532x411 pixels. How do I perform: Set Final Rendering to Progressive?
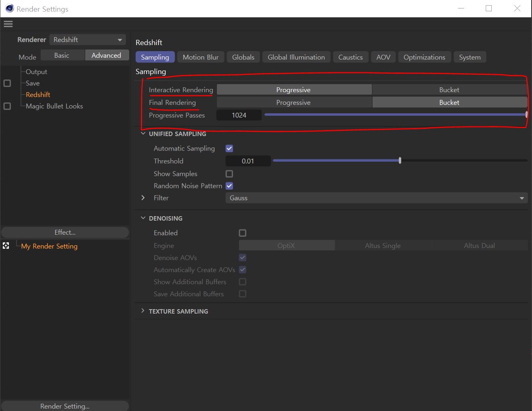point(294,103)
